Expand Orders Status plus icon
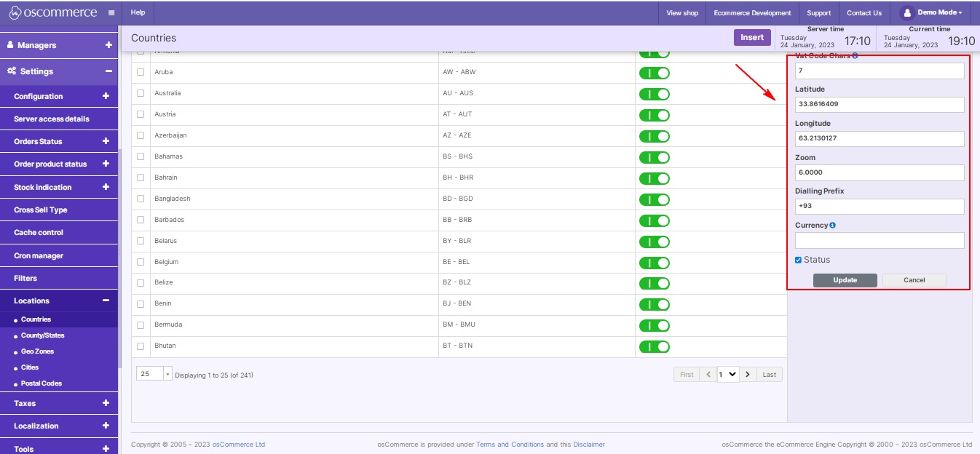Image resolution: width=980 pixels, height=454 pixels. coord(106,141)
